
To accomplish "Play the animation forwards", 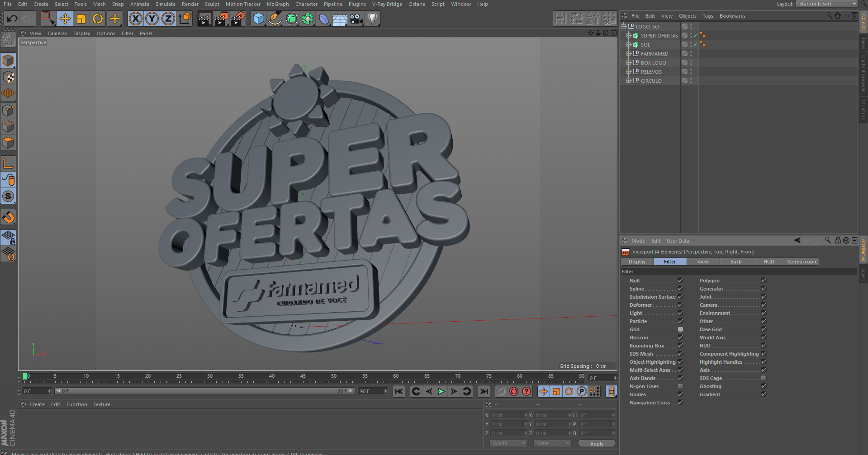I will (x=441, y=391).
